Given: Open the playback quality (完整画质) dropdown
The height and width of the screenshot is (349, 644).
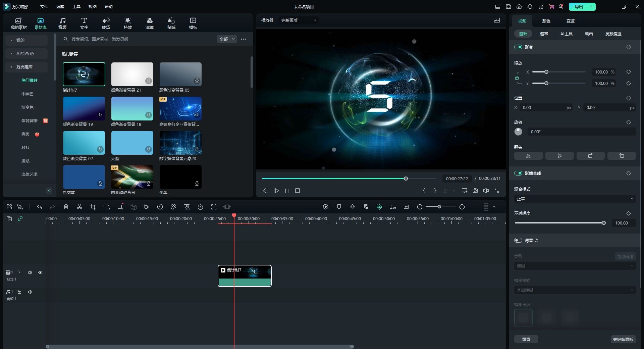Looking at the screenshot, I should [x=299, y=20].
